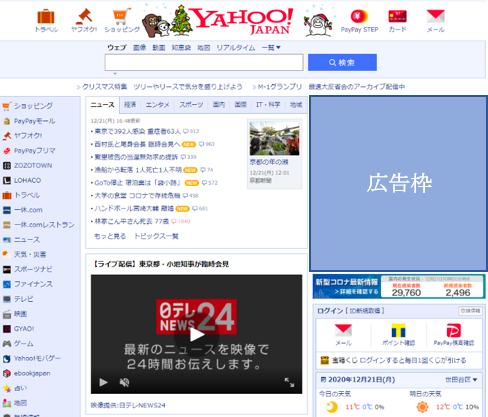Open ゲーム in left sidebar
This screenshot has height=417, width=488.
[23, 343]
